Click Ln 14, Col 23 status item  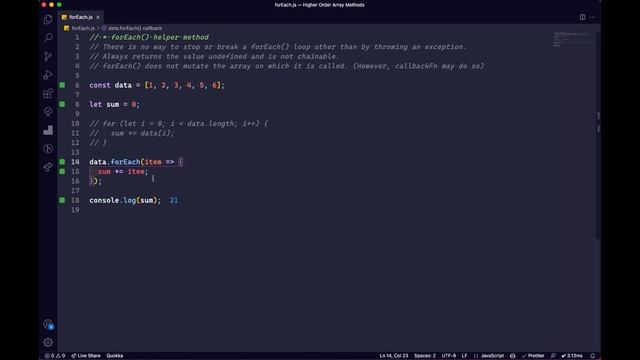point(393,356)
